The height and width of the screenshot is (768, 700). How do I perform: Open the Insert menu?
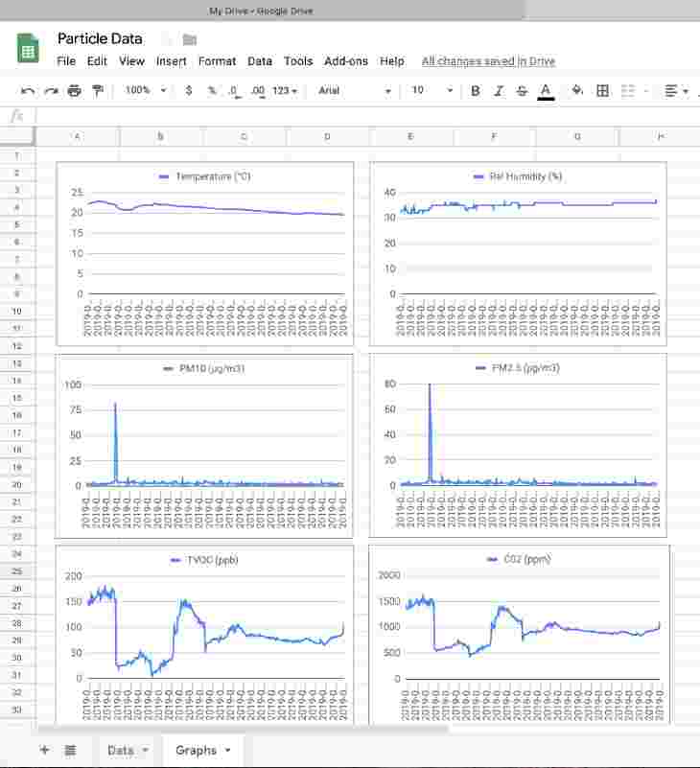171,61
